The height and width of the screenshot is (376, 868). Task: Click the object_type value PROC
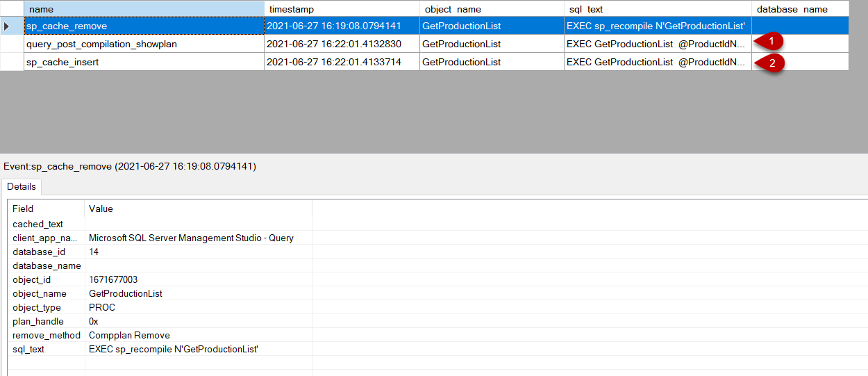(102, 307)
